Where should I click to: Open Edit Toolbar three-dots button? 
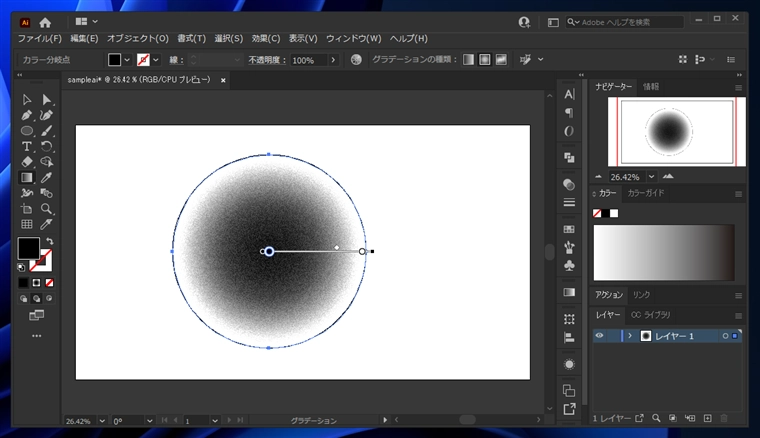point(36,336)
